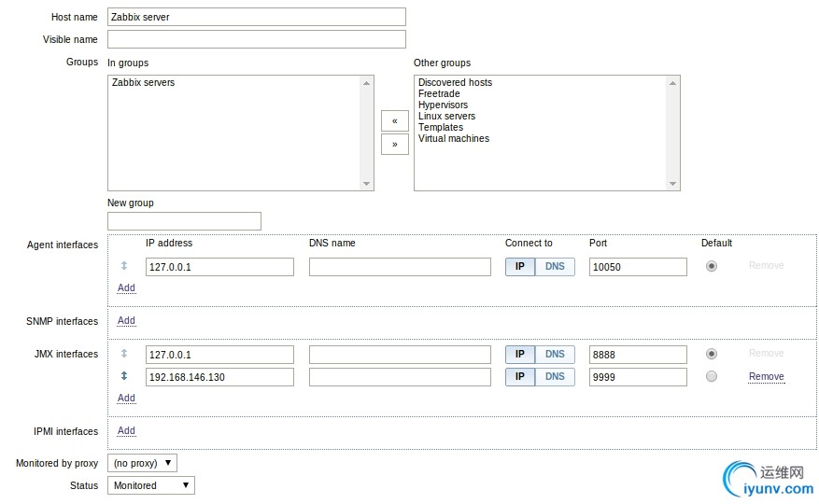This screenshot has height=504, width=819.
Task: Set Agent interface Connect to DNS
Action: (x=555, y=267)
